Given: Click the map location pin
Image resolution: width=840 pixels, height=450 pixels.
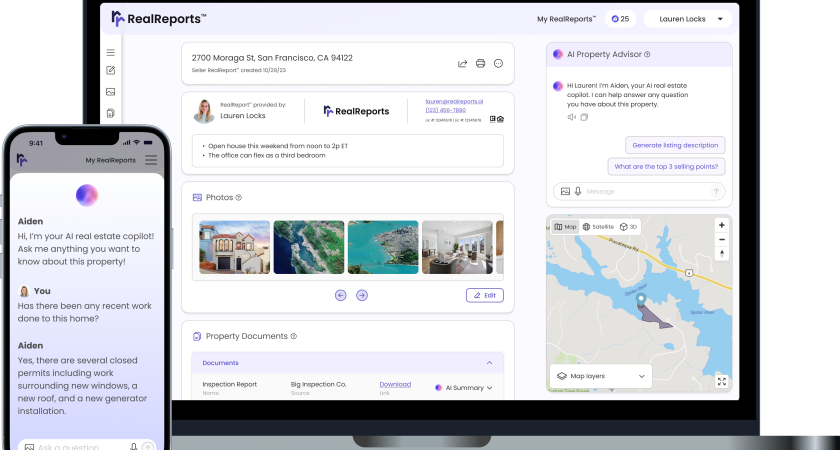Looking at the screenshot, I should [641, 300].
